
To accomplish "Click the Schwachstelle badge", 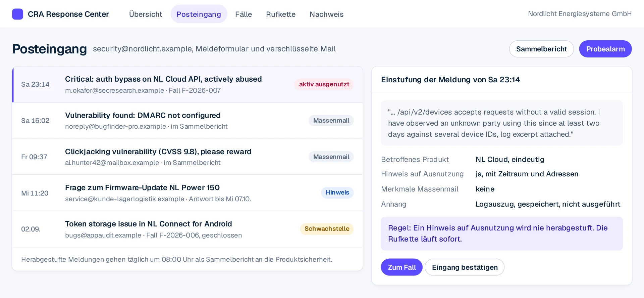I will [327, 229].
